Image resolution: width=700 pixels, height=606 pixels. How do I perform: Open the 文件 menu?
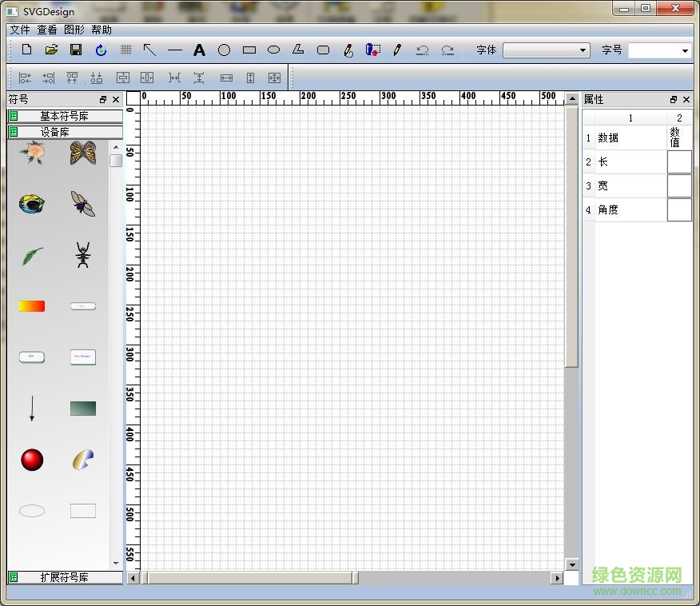tap(20, 30)
